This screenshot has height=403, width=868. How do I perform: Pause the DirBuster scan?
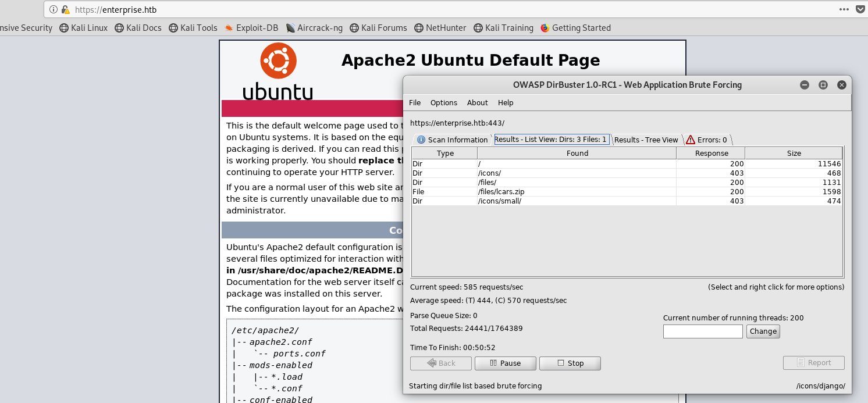coord(505,363)
